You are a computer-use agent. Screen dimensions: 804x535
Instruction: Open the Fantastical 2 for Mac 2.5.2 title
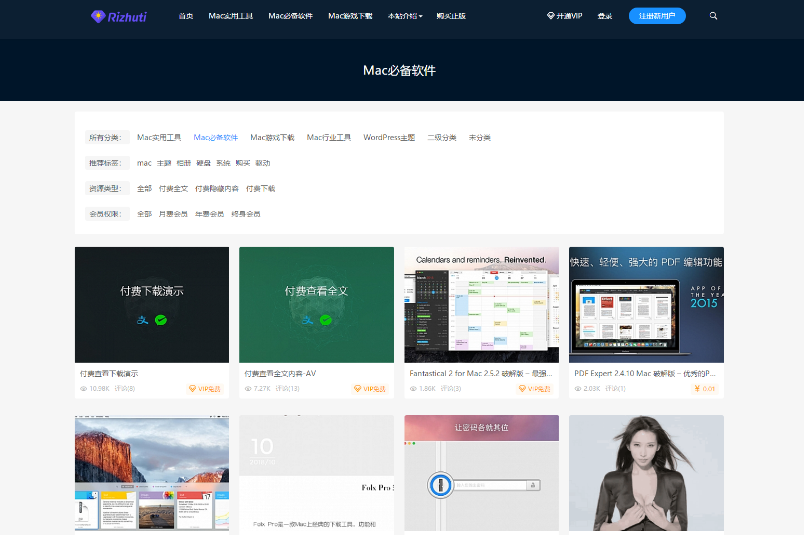tap(480, 373)
